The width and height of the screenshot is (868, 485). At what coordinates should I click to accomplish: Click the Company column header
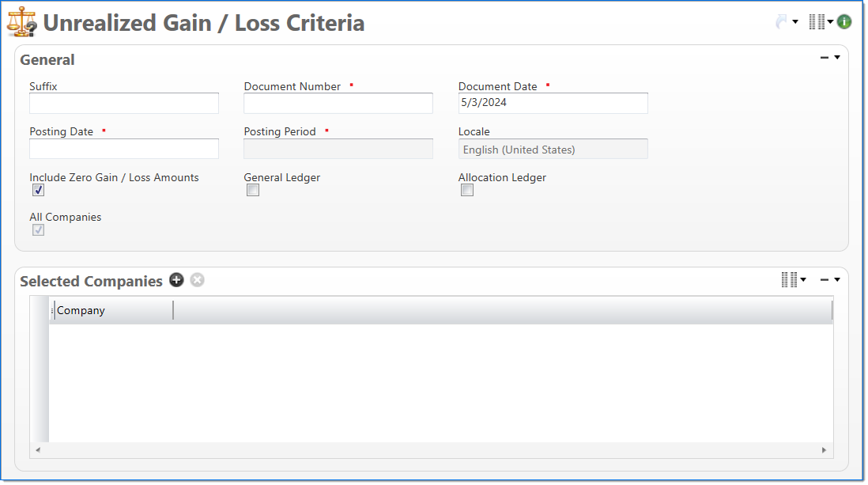[x=112, y=311]
